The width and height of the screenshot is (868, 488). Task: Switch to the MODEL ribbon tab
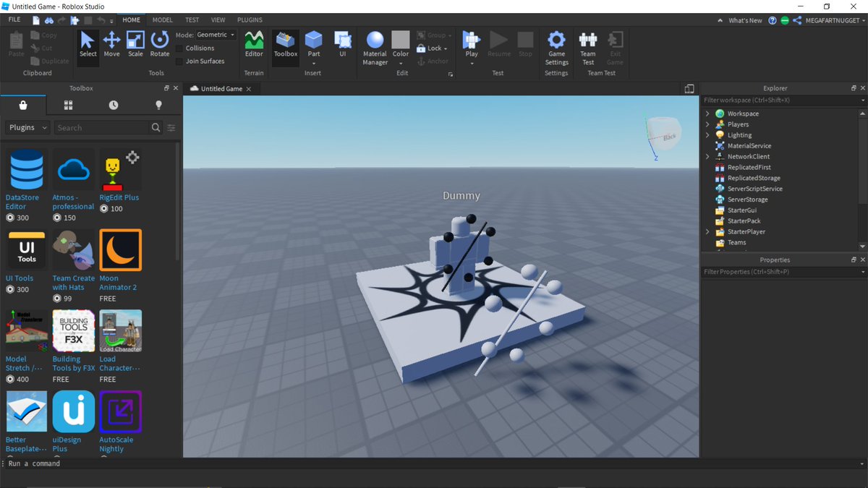click(x=162, y=20)
